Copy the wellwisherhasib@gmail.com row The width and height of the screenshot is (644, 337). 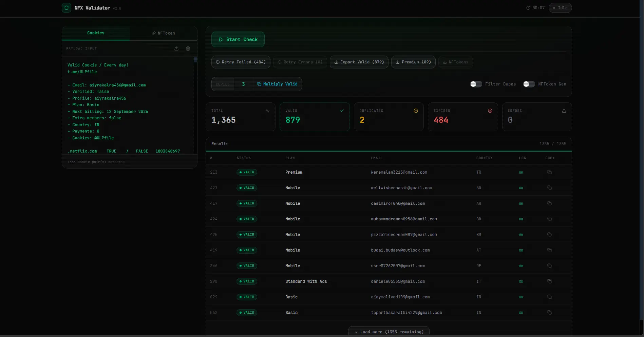(549, 188)
